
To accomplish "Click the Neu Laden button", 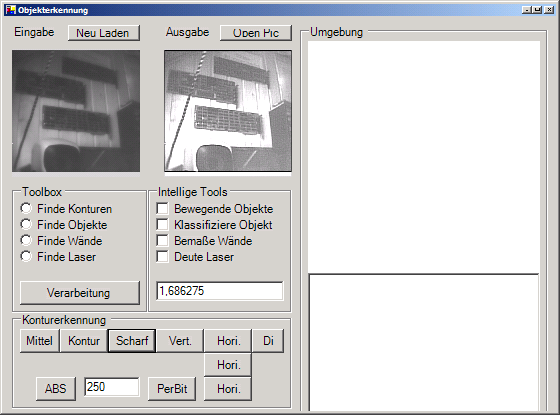I will (104, 33).
